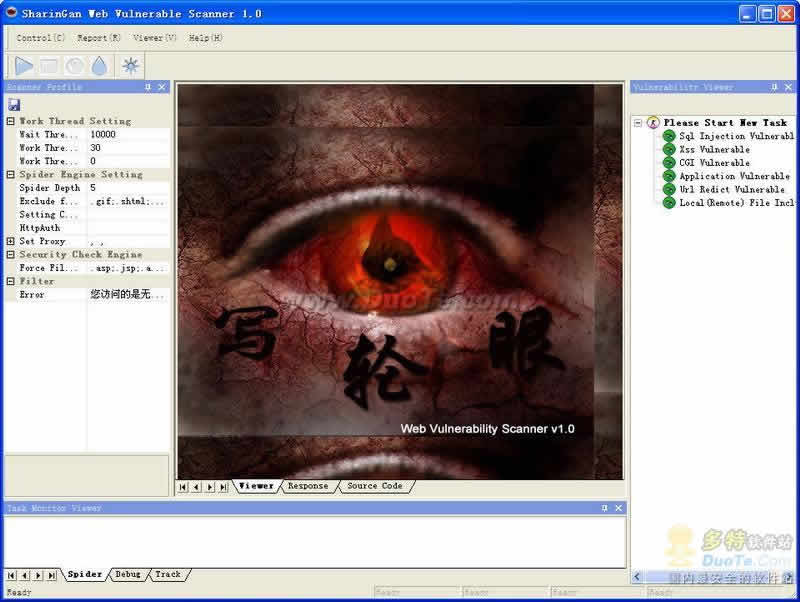
Task: Switch to the Source Code tab
Action: click(x=374, y=486)
